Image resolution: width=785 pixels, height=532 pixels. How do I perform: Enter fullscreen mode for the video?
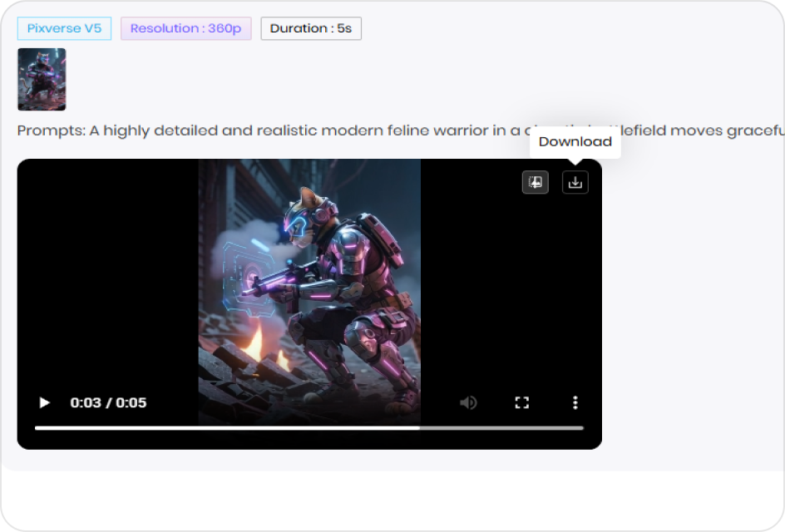(x=521, y=402)
